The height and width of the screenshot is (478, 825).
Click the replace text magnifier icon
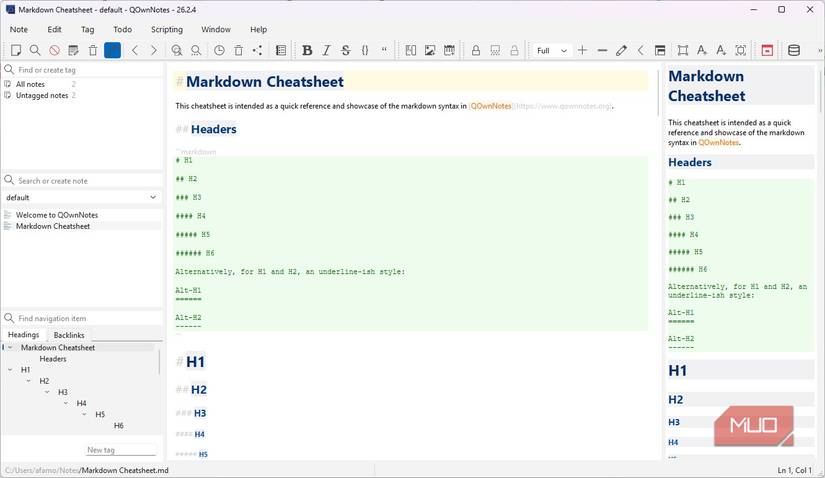[x=196, y=51]
